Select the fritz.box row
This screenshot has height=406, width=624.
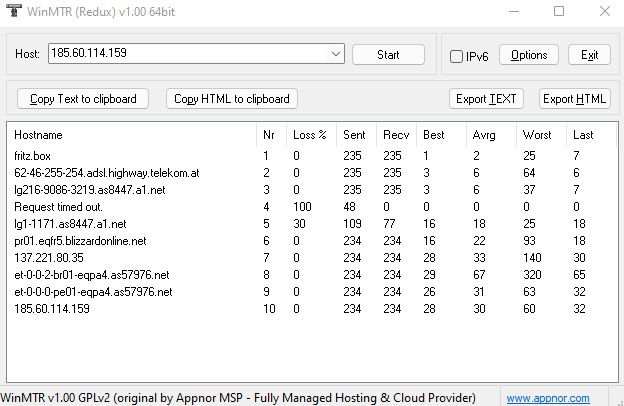click(x=312, y=156)
